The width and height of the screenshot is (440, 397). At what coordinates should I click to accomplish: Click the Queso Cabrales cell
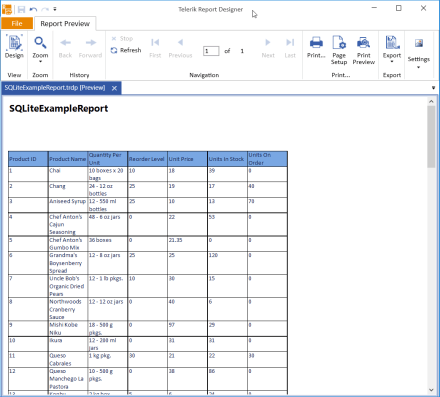point(68,359)
